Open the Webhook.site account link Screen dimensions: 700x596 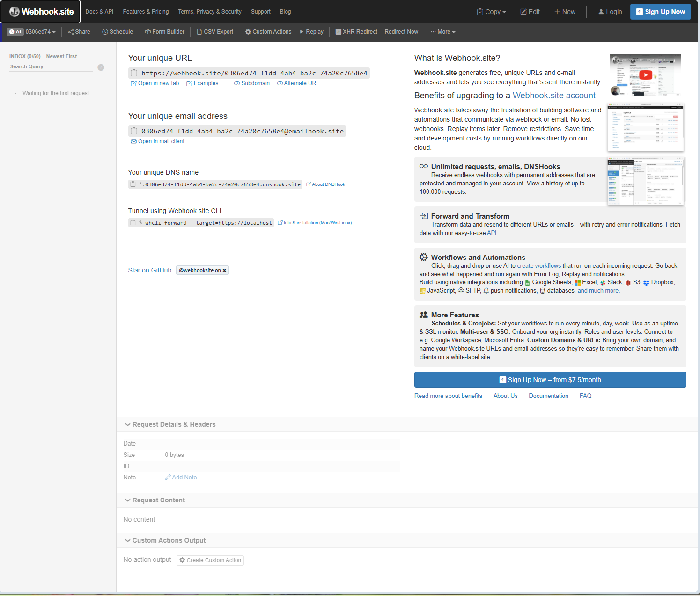[554, 96]
